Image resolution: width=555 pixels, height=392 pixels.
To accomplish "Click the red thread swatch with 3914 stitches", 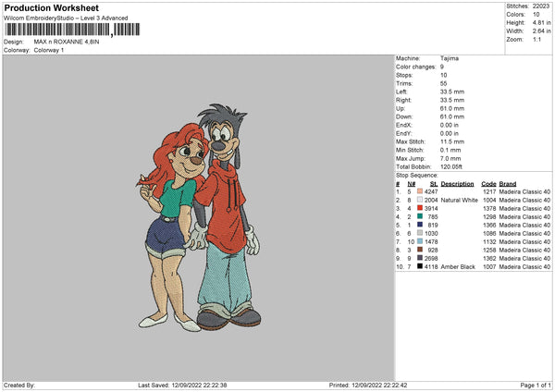I will point(420,208).
